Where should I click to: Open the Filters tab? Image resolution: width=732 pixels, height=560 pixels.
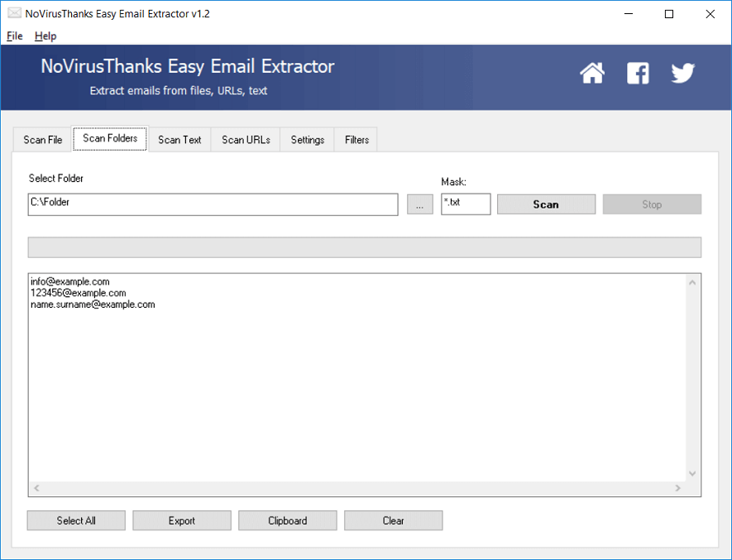tap(356, 140)
